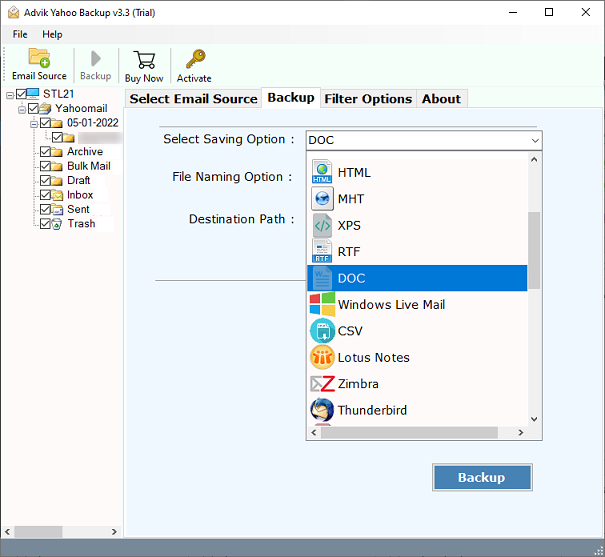Image resolution: width=605 pixels, height=557 pixels.
Task: Open the File menu
Action: [20, 34]
